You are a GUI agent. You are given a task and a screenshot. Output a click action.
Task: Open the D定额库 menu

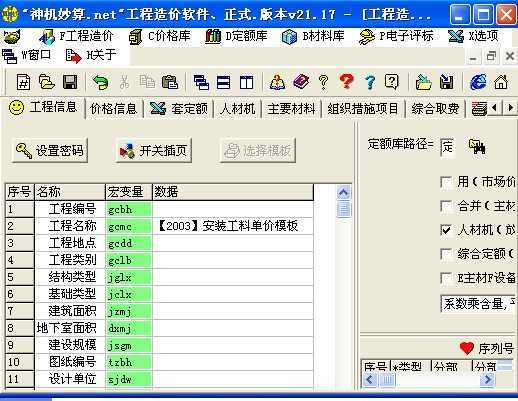[237, 36]
